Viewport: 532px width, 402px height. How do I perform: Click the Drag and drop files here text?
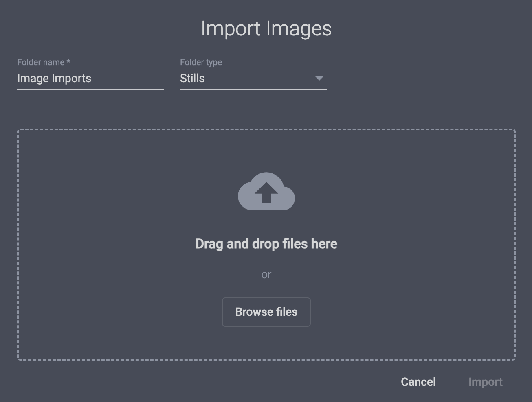pos(266,244)
